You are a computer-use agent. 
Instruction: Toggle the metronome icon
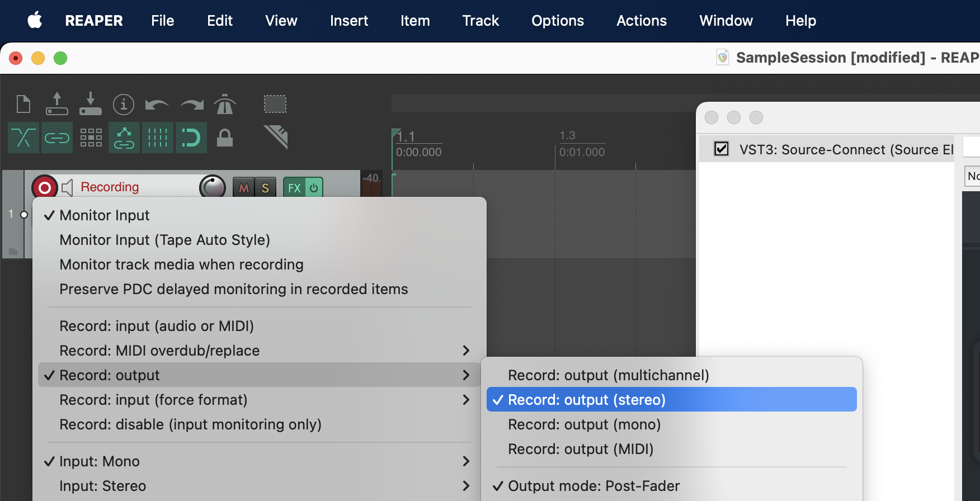point(225,104)
